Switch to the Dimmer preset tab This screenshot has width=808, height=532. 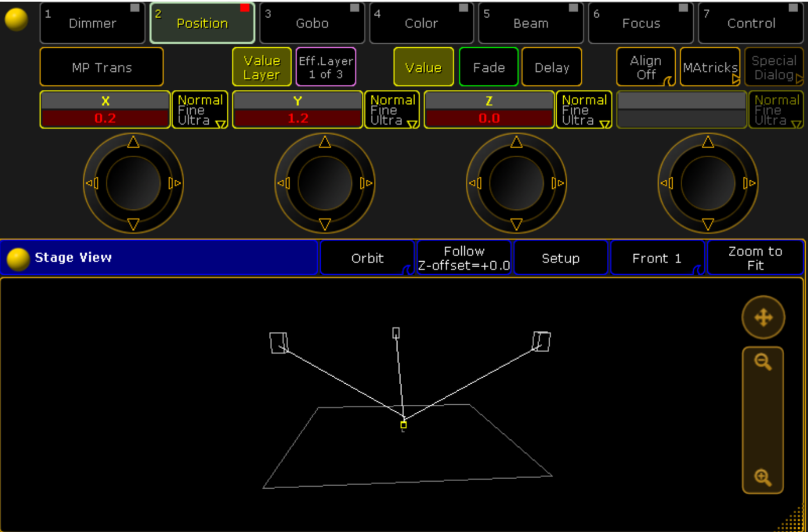pyautogui.click(x=92, y=23)
